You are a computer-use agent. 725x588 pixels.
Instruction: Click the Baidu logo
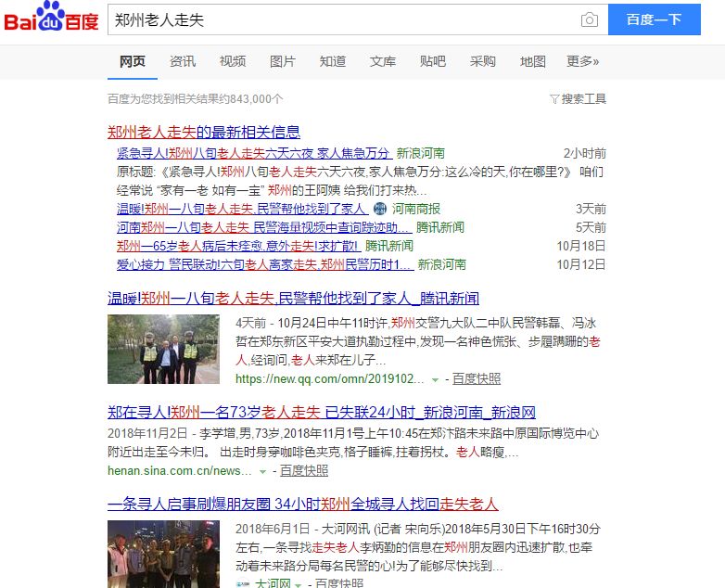point(51,17)
